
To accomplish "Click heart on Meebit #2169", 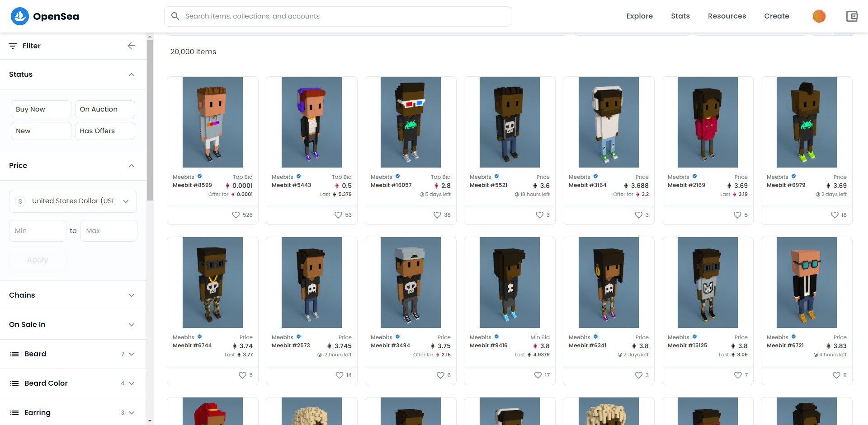I will 737,215.
